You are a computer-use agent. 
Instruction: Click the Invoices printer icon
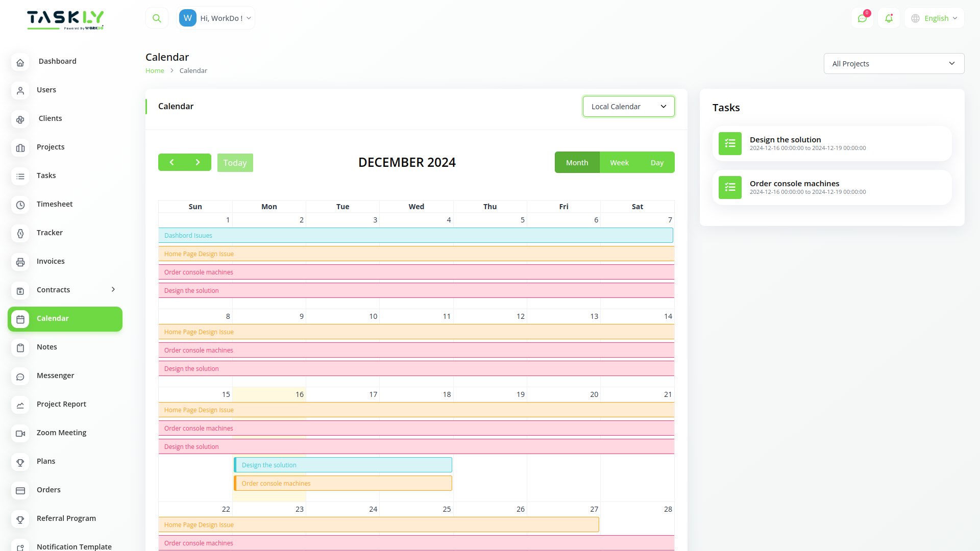pyautogui.click(x=20, y=262)
